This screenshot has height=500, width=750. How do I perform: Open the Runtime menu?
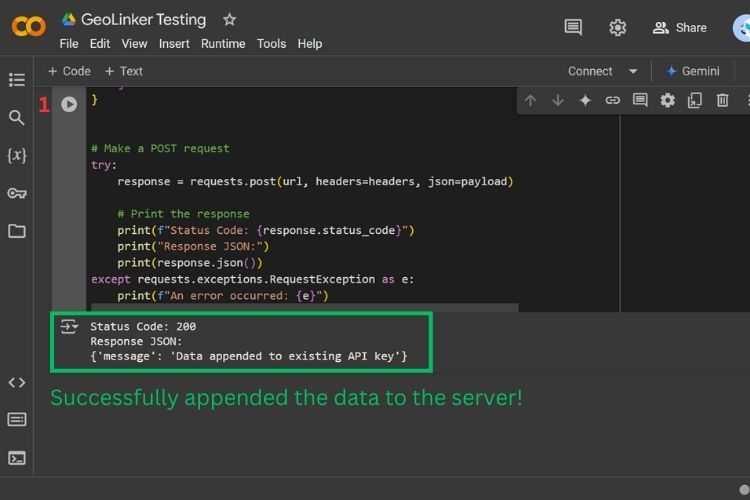pyautogui.click(x=223, y=44)
